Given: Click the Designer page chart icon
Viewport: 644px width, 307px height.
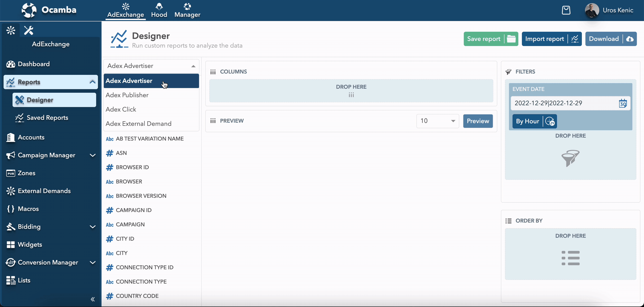Looking at the screenshot, I should (x=119, y=39).
